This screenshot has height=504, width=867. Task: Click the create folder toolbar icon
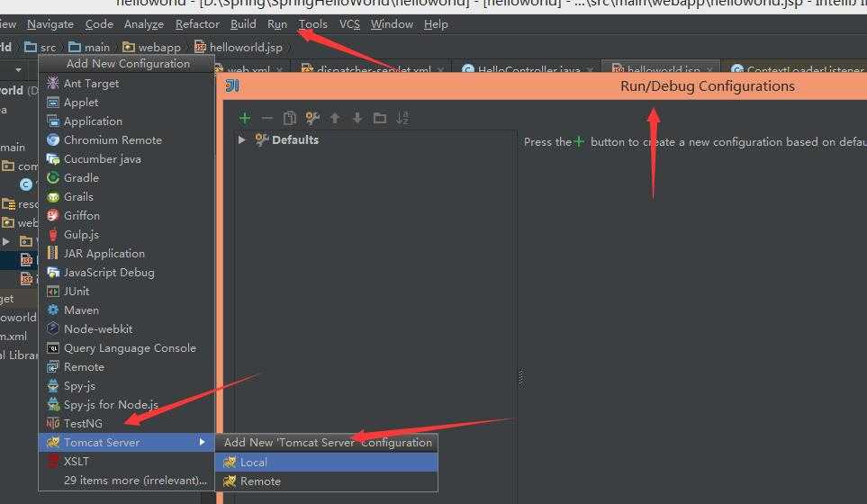click(380, 118)
